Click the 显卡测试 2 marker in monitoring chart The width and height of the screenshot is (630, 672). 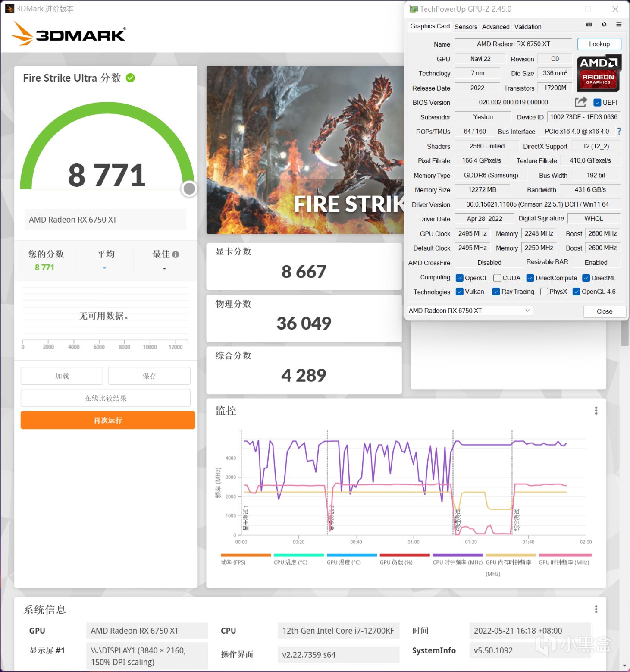coord(332,518)
